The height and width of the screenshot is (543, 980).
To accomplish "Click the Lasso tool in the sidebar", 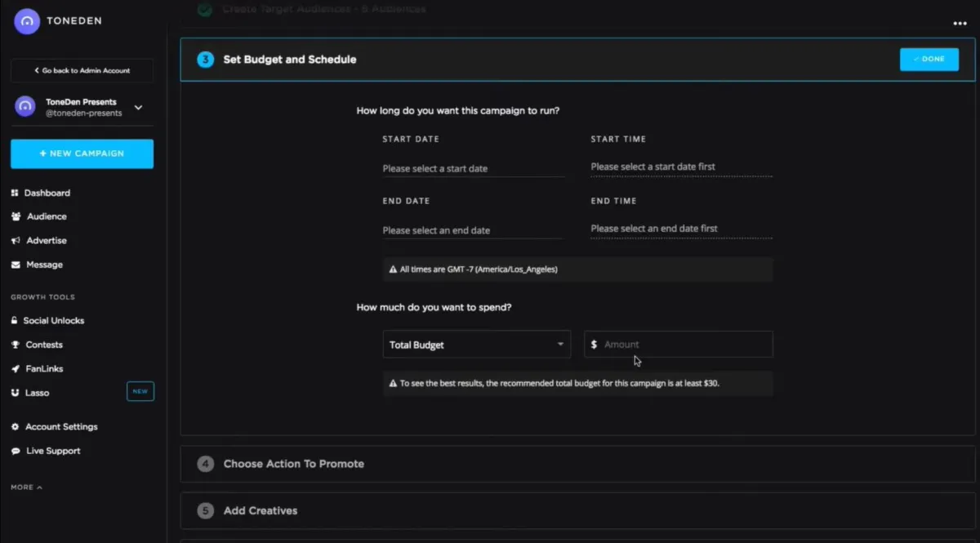I will [x=36, y=393].
